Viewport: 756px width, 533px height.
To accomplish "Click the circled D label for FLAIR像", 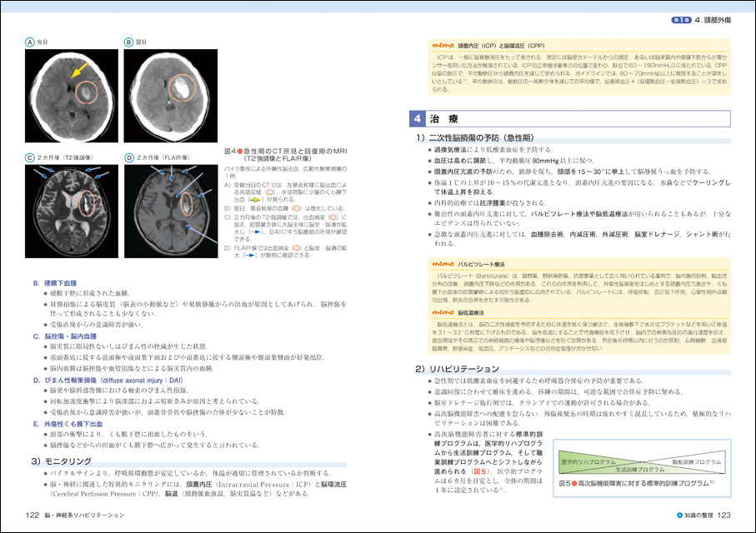I will coord(129,156).
